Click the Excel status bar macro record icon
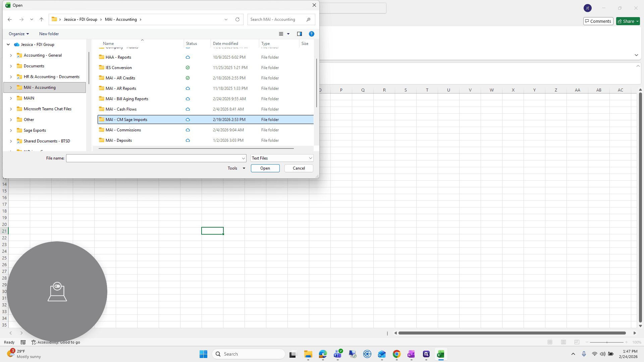This screenshot has width=644, height=362. pos(23,342)
